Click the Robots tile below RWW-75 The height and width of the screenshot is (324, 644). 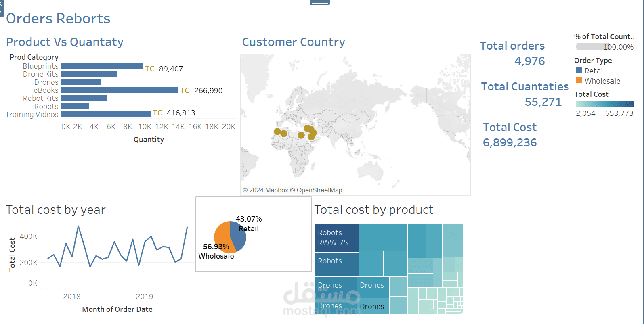(x=337, y=264)
